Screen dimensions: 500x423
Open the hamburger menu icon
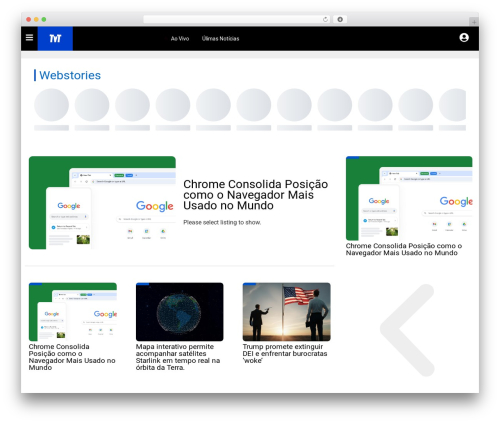click(x=29, y=38)
